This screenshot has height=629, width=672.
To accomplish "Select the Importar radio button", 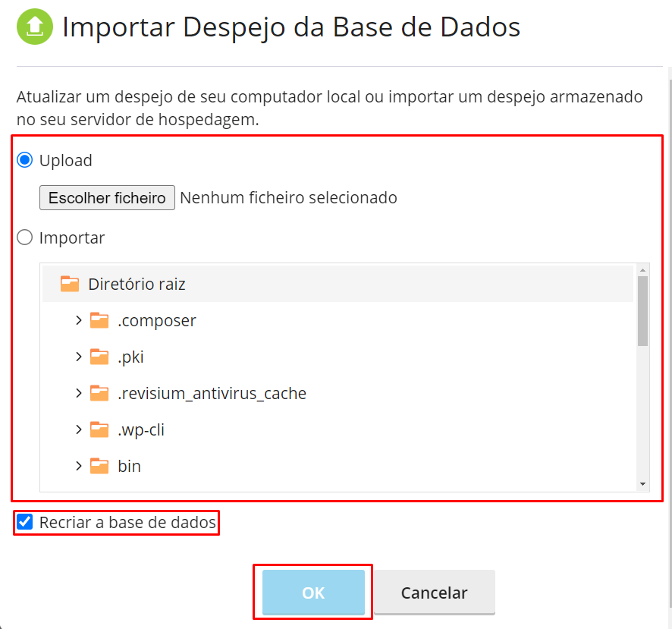I will [x=25, y=237].
